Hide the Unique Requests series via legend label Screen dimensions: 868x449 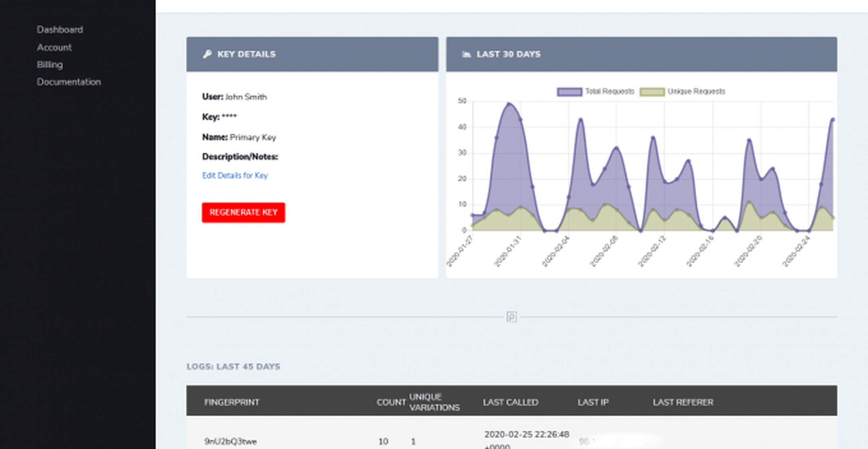pos(696,91)
